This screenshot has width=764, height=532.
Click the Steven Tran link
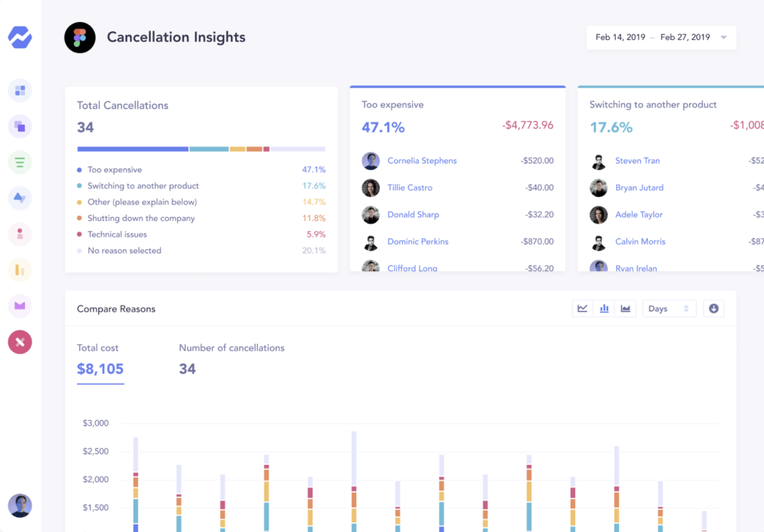(637, 161)
